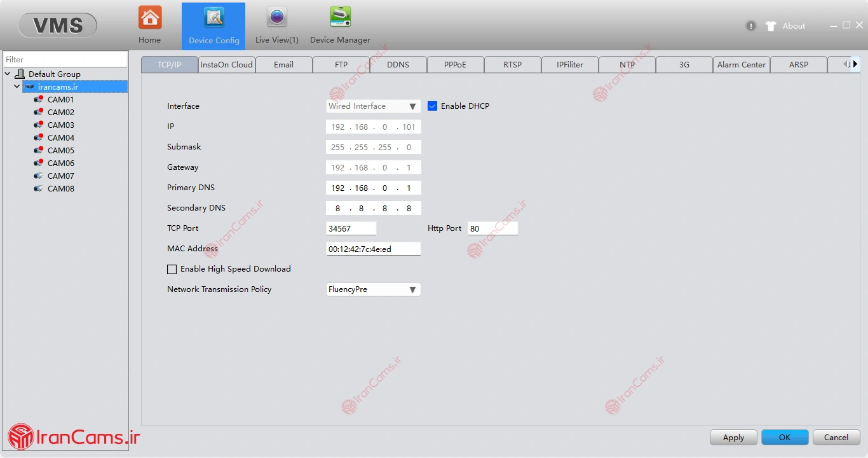Switch to the DDNS tab
Viewport: 868px width, 458px height.
398,64
